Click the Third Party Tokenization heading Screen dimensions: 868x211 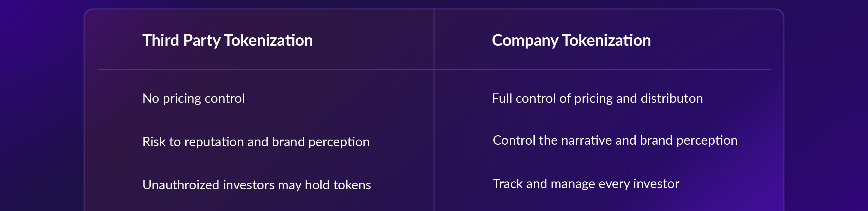click(x=228, y=40)
